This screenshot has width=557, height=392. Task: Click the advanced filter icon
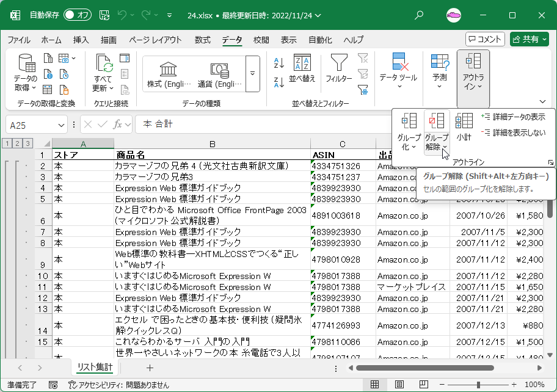363,90
